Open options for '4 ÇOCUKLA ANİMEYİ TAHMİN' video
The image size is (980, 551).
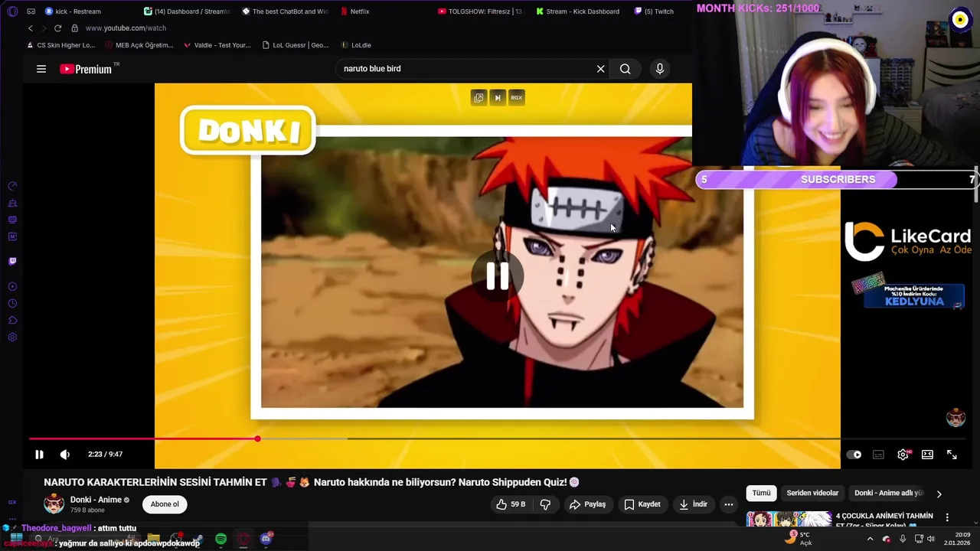(x=947, y=517)
